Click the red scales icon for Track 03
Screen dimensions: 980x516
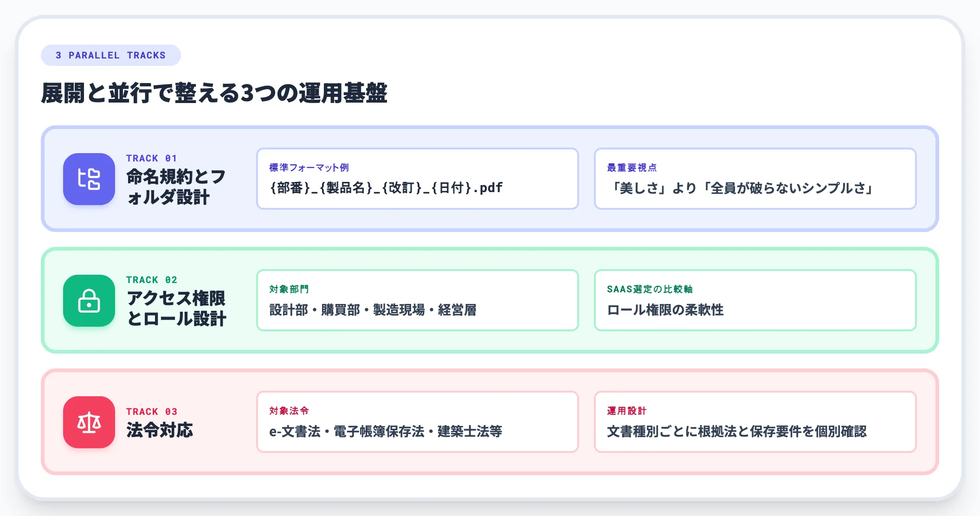pos(89,422)
